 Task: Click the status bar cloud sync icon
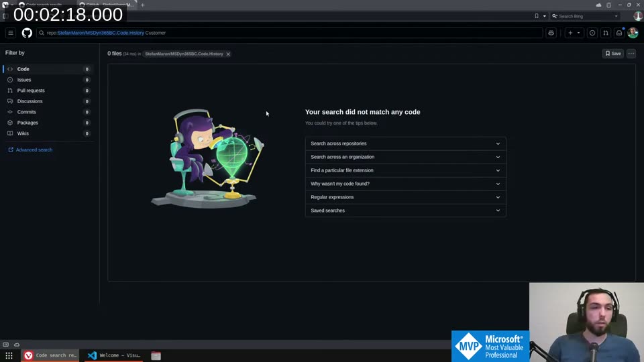point(17,345)
